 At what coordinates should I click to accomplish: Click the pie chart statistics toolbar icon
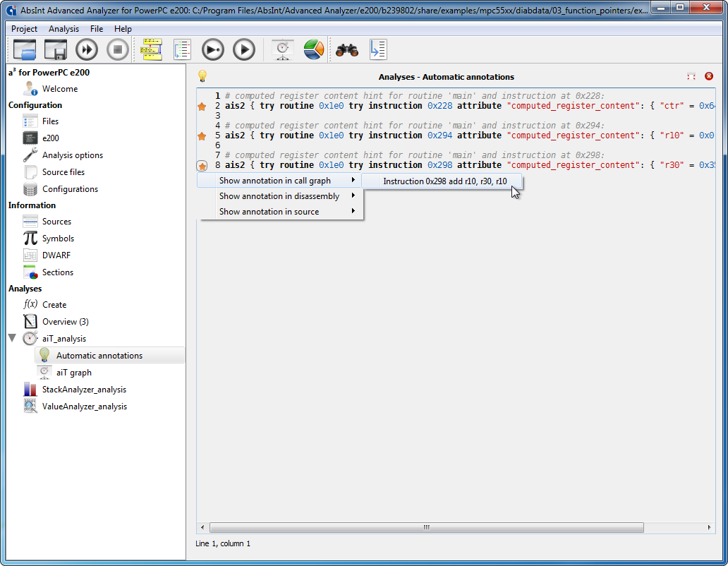[313, 49]
